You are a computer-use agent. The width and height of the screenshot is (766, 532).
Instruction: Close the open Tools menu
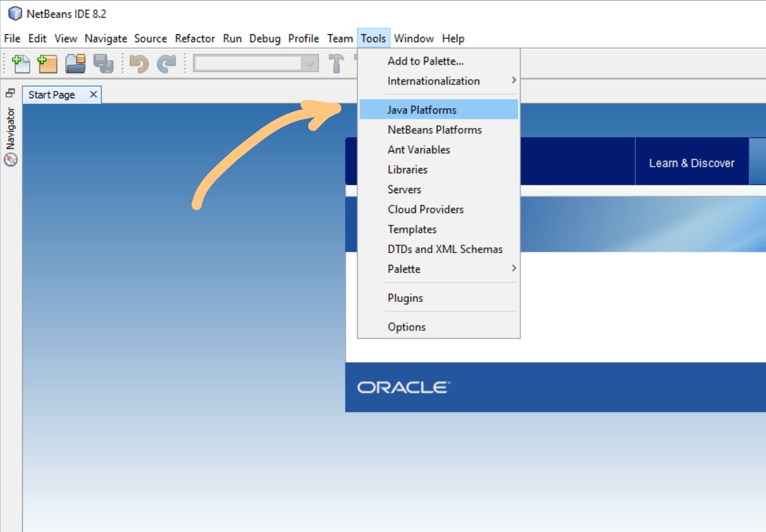[373, 38]
